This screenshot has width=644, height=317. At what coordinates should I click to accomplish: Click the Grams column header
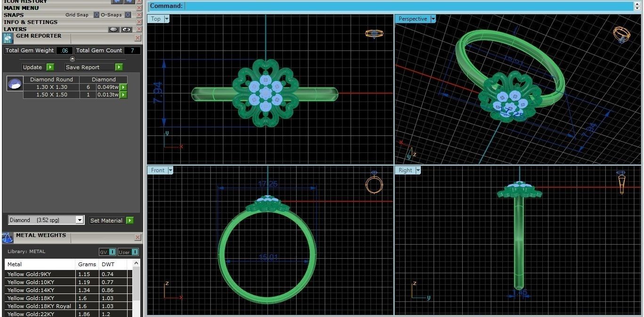pyautogui.click(x=87, y=264)
